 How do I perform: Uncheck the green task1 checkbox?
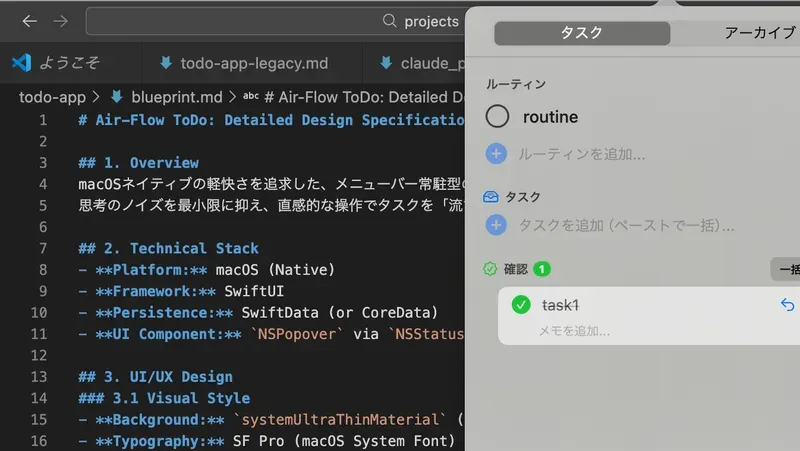[521, 305]
